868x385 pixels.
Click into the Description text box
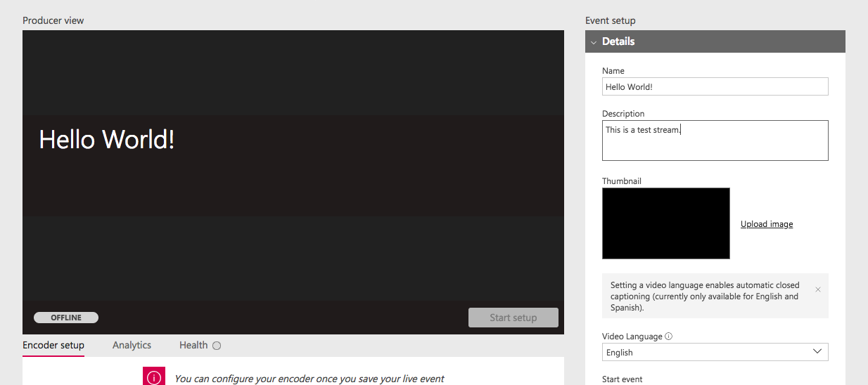pos(715,141)
